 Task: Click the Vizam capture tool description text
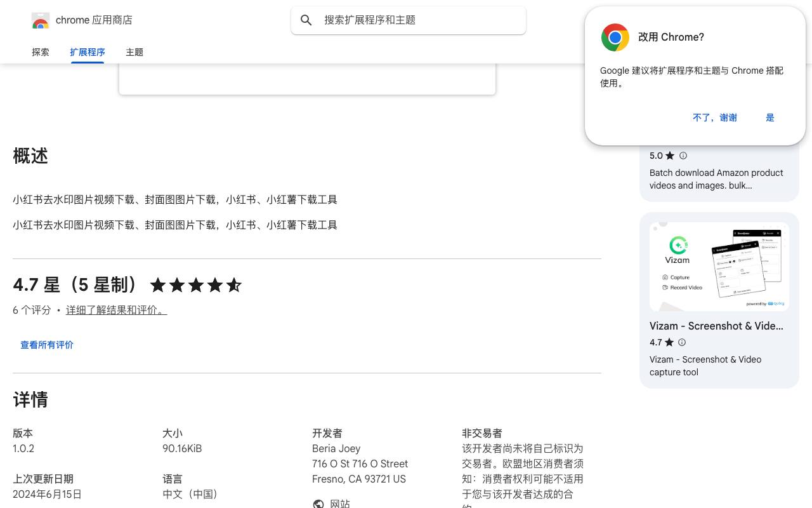[x=705, y=366]
